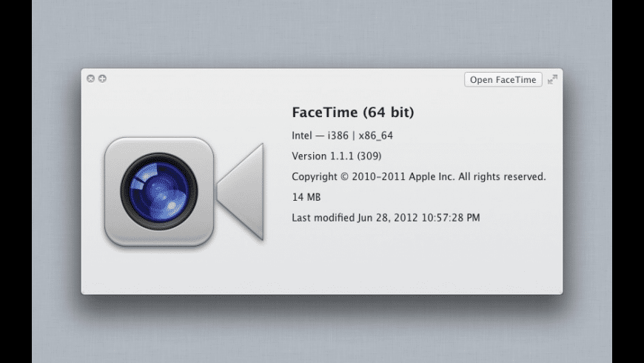Click the "Last modified" label
The height and width of the screenshot is (363, 644).
[x=323, y=218]
